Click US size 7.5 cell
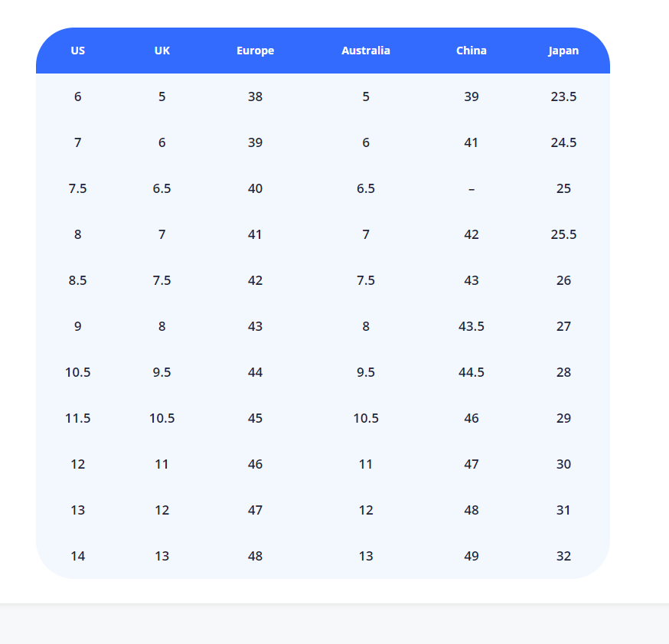Screen dimensions: 669x644 tap(77, 188)
